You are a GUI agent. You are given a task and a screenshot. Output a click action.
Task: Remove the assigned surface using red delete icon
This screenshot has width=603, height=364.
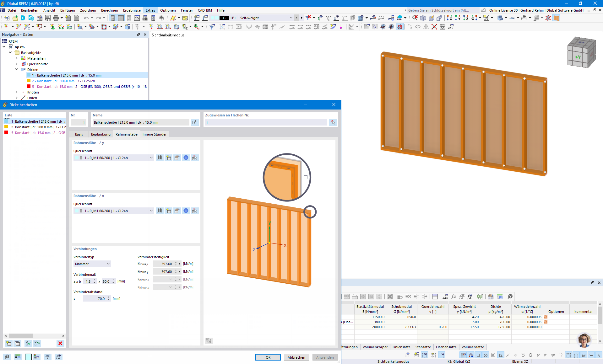click(x=333, y=122)
